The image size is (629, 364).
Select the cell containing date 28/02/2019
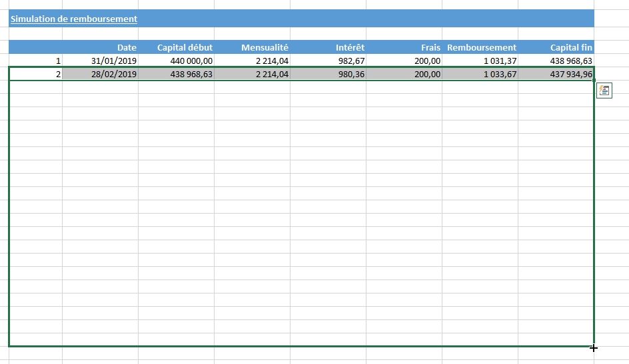click(x=101, y=74)
